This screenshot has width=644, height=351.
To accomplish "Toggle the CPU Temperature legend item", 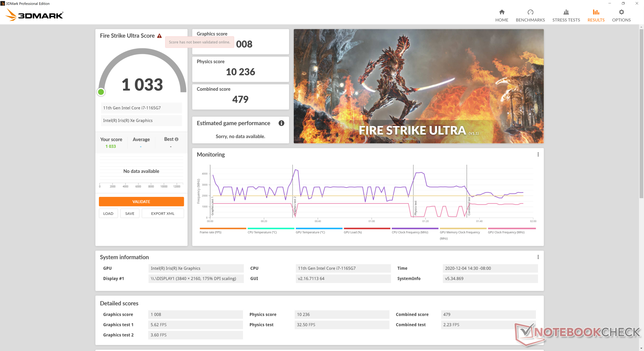I will tap(262, 232).
